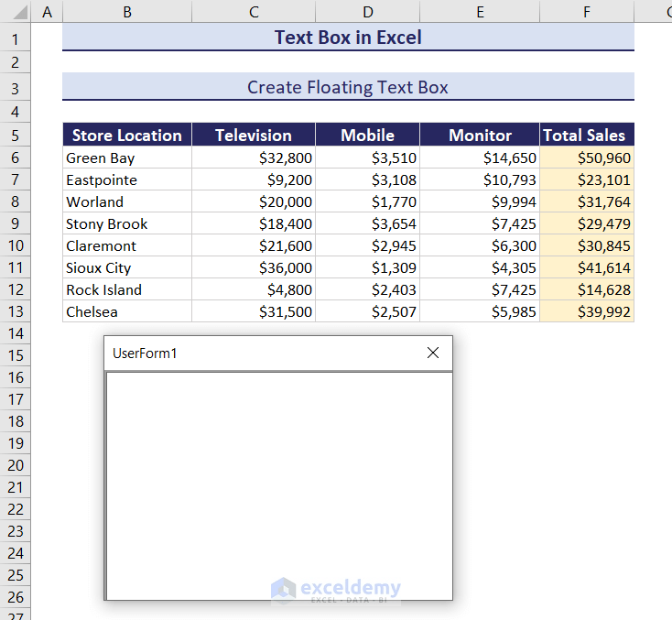Click Television value $21,600
This screenshot has width=672, height=620.
click(254, 245)
